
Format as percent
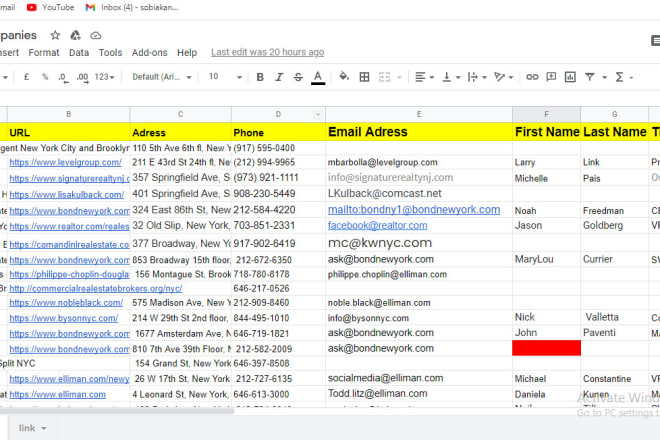pyautogui.click(x=45, y=77)
